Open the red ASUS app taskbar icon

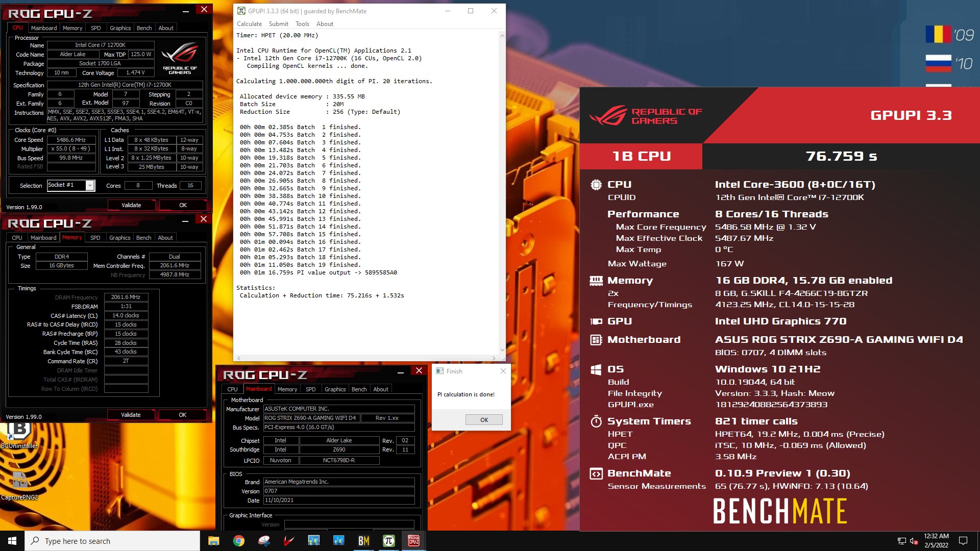288,541
